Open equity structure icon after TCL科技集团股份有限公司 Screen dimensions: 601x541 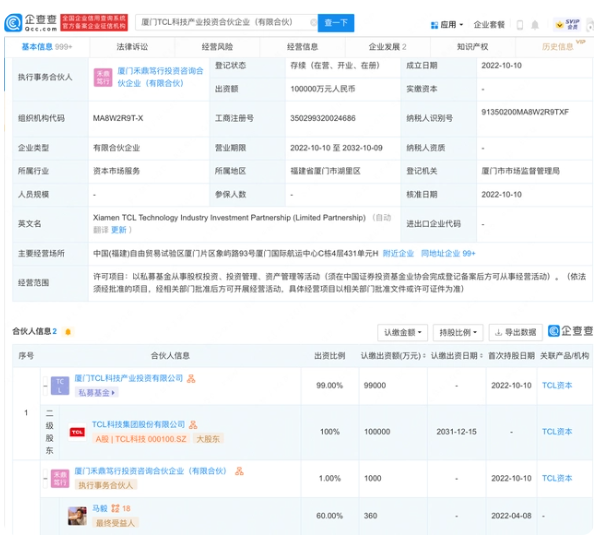(x=193, y=425)
